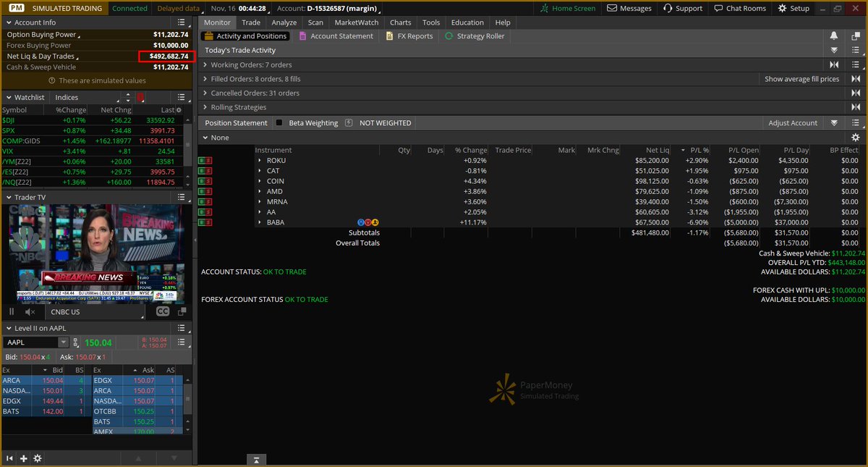Toggle Beta Weighting checkbox
The image size is (868, 467).
pyautogui.click(x=279, y=122)
